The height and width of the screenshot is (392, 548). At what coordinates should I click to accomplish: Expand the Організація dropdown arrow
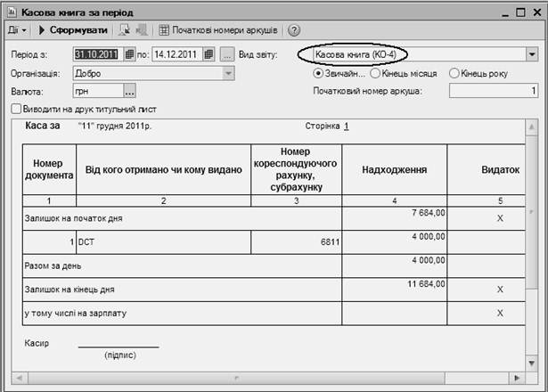[x=228, y=73]
